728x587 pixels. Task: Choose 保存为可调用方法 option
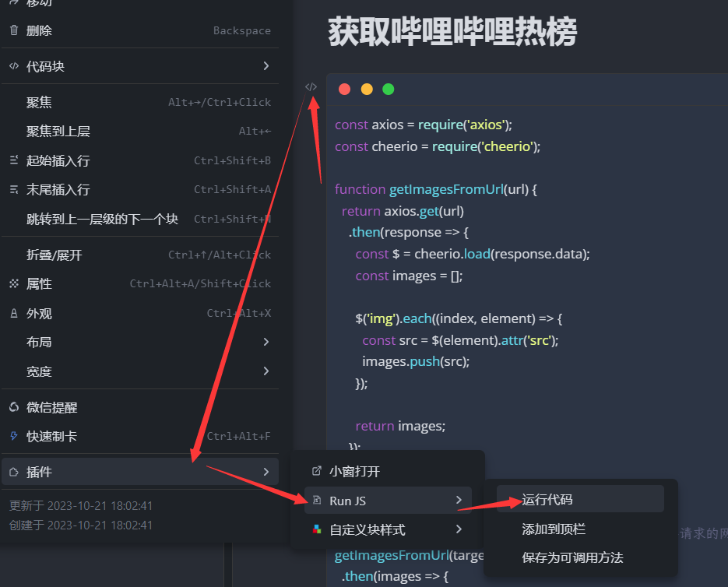580,557
